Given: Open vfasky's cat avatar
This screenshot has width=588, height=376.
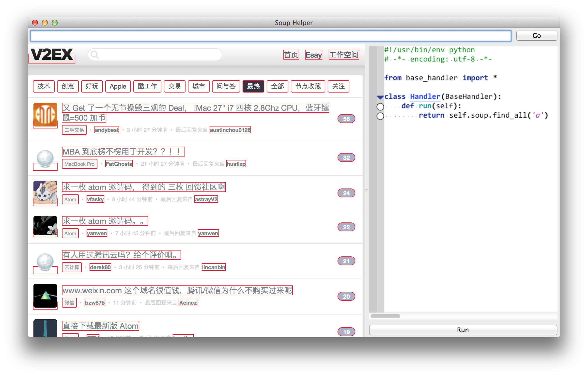Looking at the screenshot, I should pyautogui.click(x=45, y=192).
